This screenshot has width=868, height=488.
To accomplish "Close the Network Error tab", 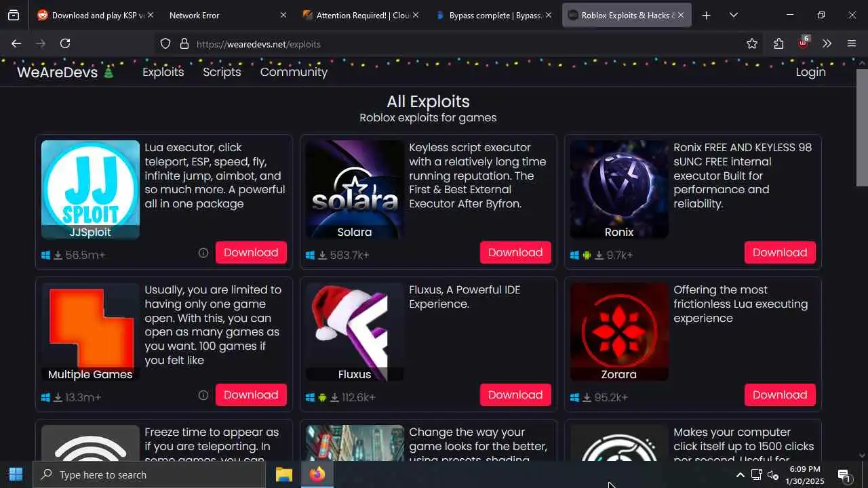I will tap(283, 15).
